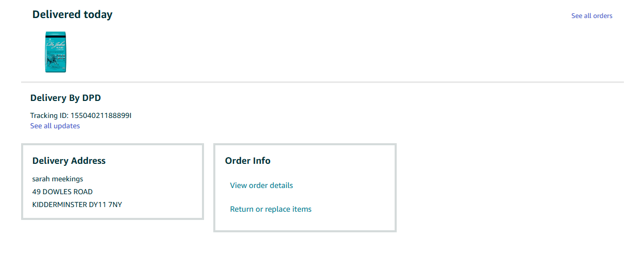Image resolution: width=644 pixels, height=273 pixels.
Task: Click the word today in top heading
Action: (99, 14)
